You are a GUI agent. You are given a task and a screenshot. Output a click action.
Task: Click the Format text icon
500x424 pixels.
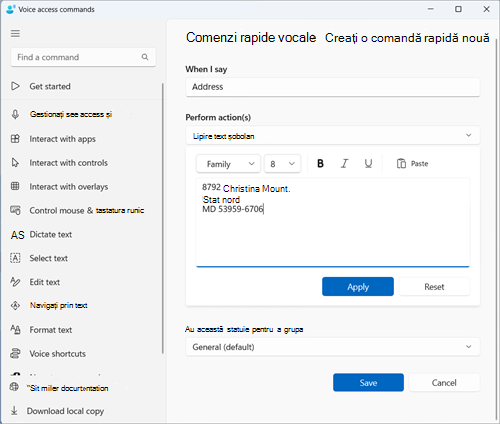pos(15,330)
